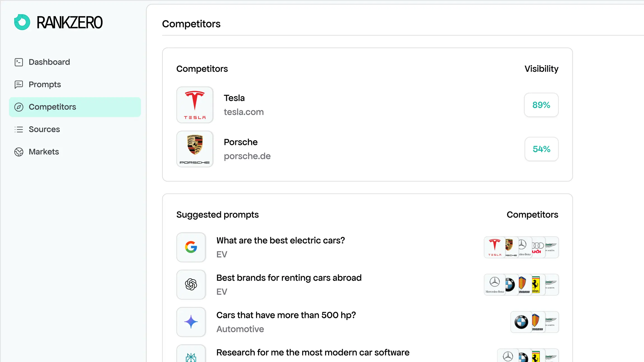The width and height of the screenshot is (644, 362).
Task: Open the Dashboard sidebar item
Action: [x=49, y=62]
